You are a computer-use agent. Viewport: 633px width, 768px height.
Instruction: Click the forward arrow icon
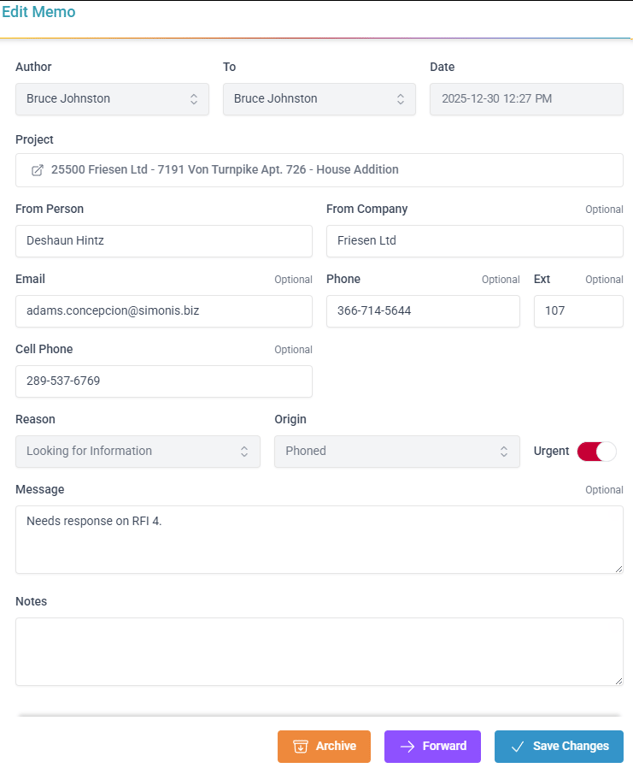(x=407, y=746)
